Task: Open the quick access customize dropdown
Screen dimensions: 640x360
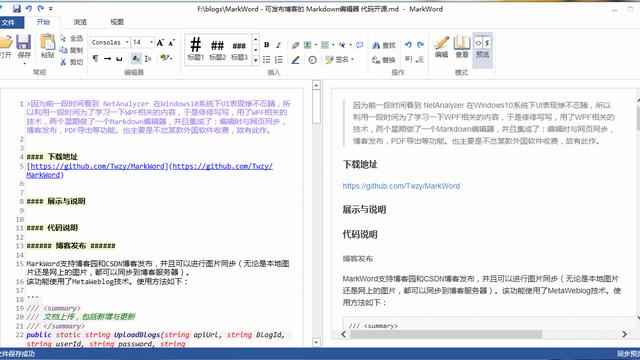Action: (x=51, y=9)
